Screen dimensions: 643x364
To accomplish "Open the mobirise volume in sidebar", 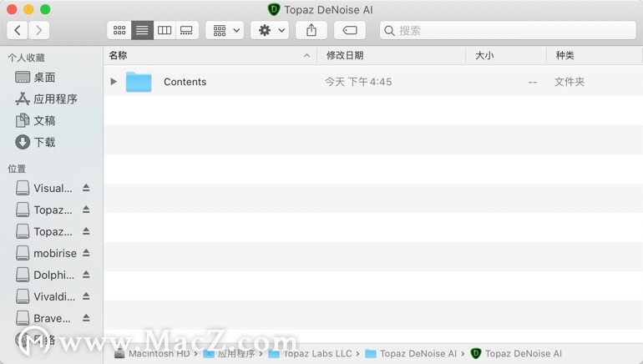I will pyautogui.click(x=46, y=253).
